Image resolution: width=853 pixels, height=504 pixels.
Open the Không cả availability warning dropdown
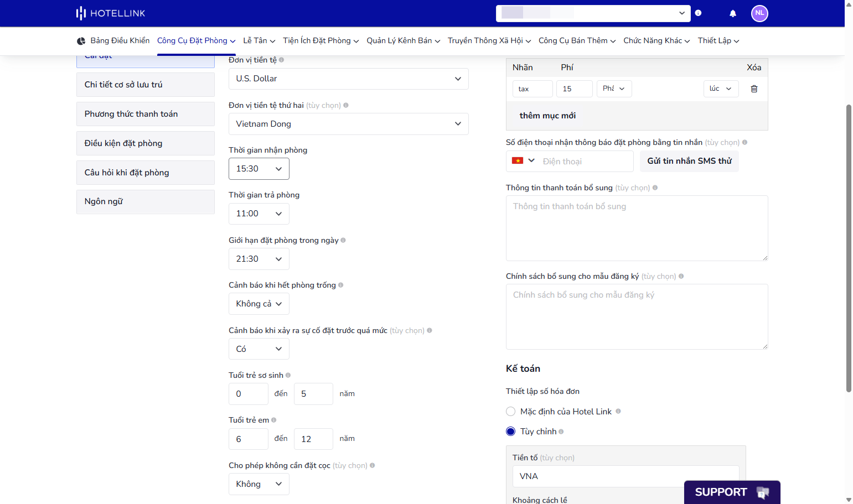(x=259, y=304)
